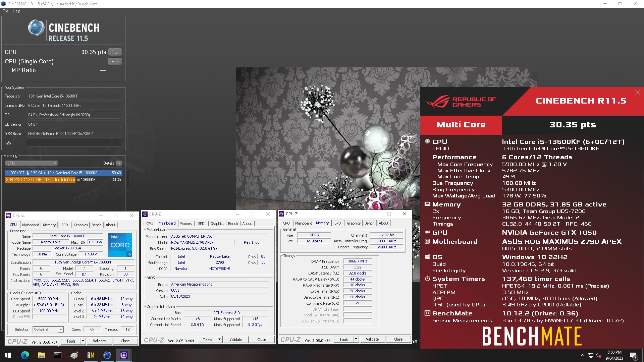
Task: Click the muted volume tray icon
Action: (598, 355)
